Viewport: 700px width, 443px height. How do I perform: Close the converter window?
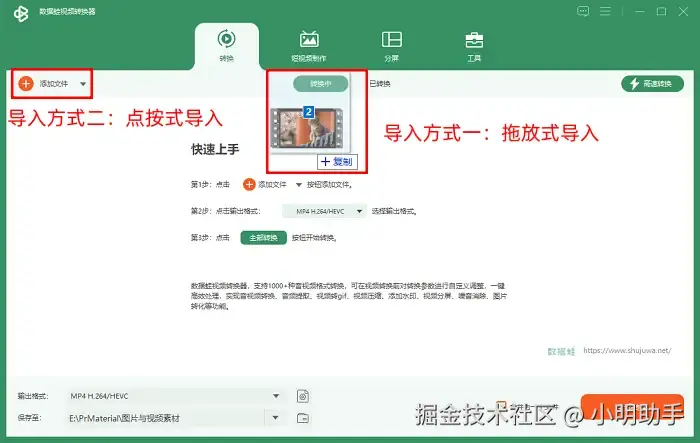[683, 11]
